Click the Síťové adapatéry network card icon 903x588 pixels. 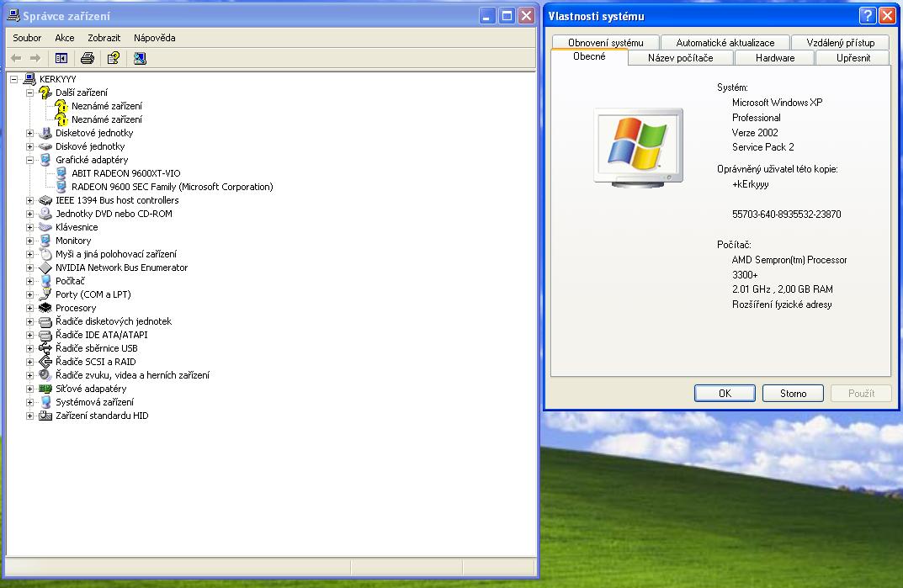click(x=45, y=389)
